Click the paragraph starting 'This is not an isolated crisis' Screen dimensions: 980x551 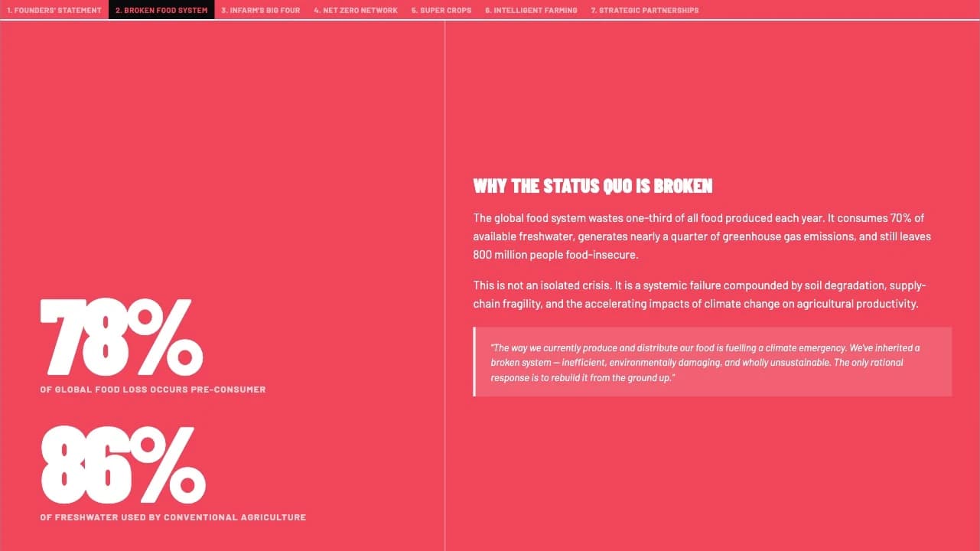pos(700,295)
